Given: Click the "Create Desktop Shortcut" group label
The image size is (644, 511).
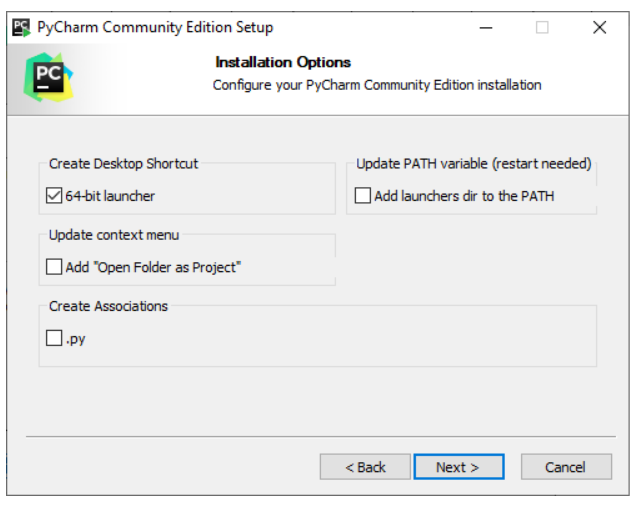Looking at the screenshot, I should [x=123, y=163].
